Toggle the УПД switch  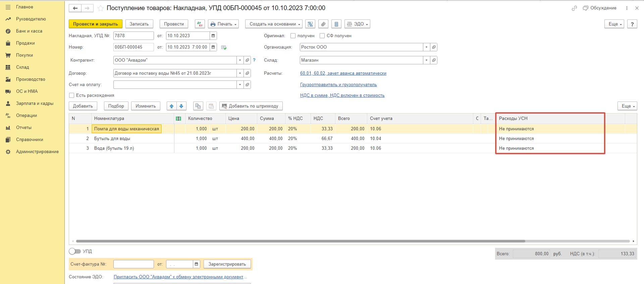(75, 251)
